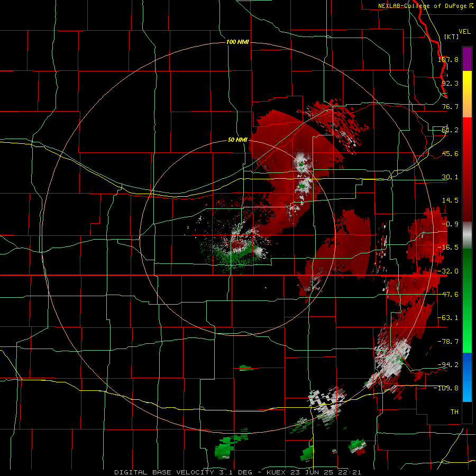Select the 76.7 legend value
The image size is (476, 476).
(450, 106)
